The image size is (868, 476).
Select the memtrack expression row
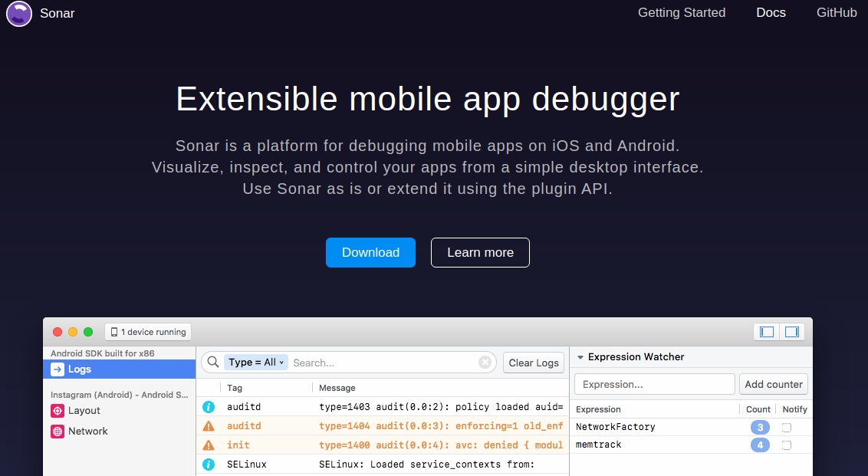pyautogui.click(x=691, y=445)
